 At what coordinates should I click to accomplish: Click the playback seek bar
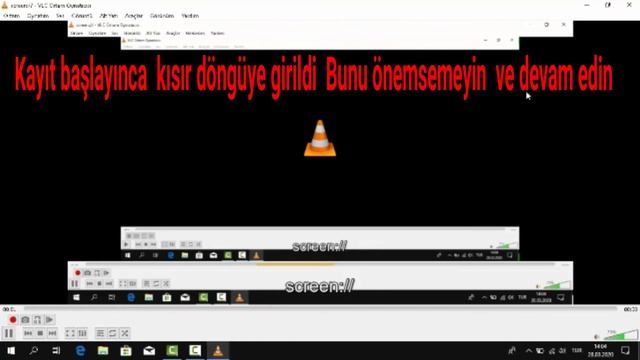(320, 309)
